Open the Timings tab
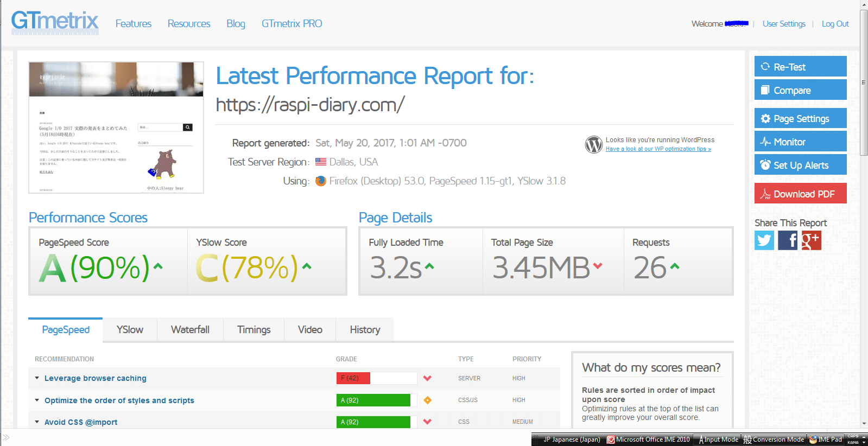Screen dimensions: 868x446 (x=254, y=330)
